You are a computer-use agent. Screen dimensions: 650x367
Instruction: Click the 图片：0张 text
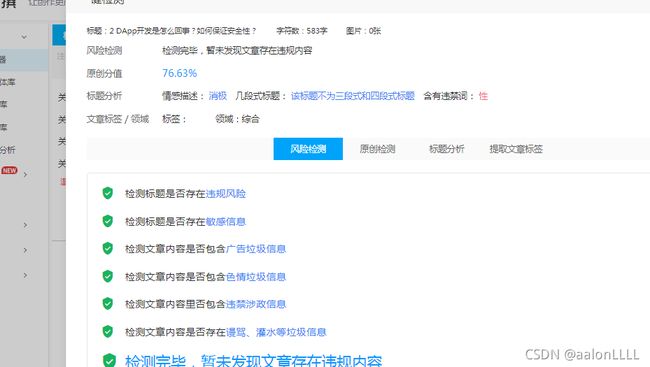coord(364,31)
